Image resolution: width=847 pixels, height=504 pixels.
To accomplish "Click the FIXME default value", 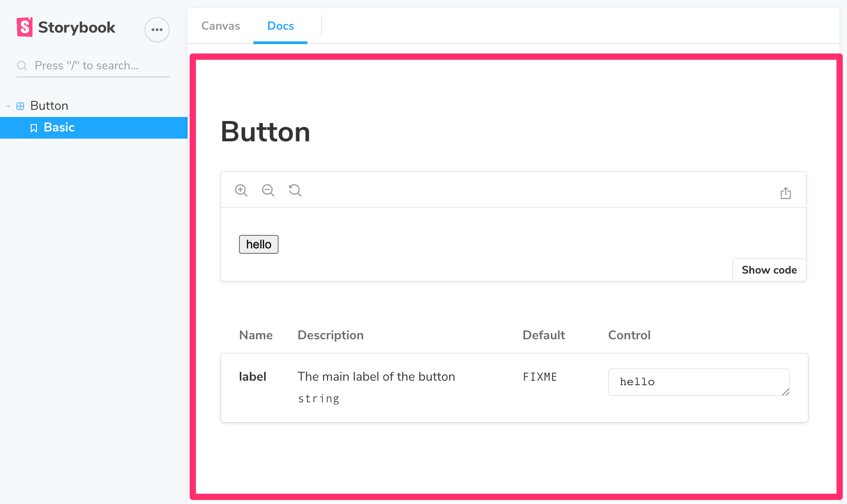I will click(540, 377).
